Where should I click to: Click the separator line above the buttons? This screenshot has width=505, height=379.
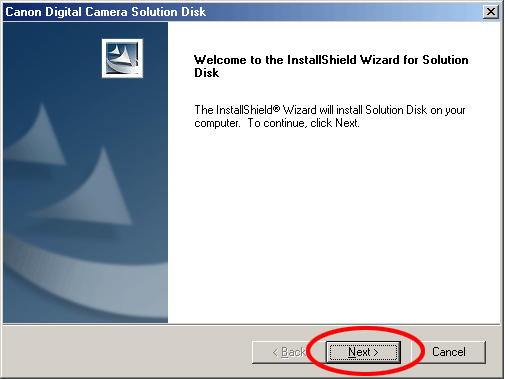[252, 324]
